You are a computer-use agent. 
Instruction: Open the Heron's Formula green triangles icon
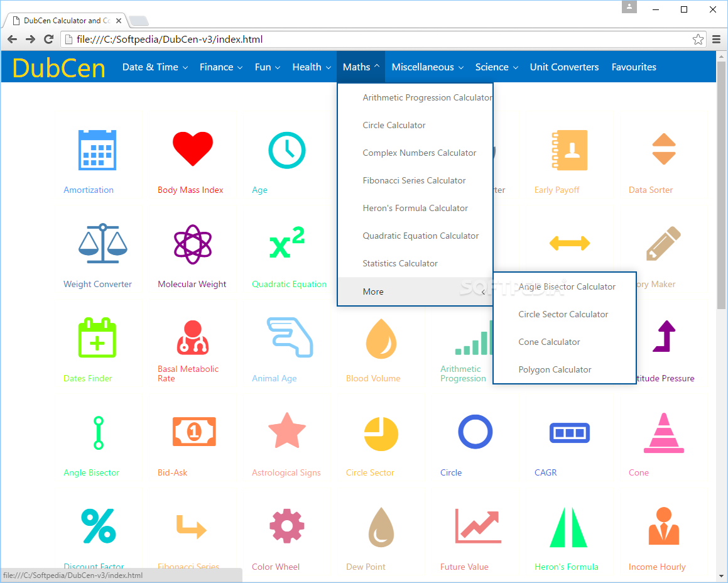click(x=568, y=527)
